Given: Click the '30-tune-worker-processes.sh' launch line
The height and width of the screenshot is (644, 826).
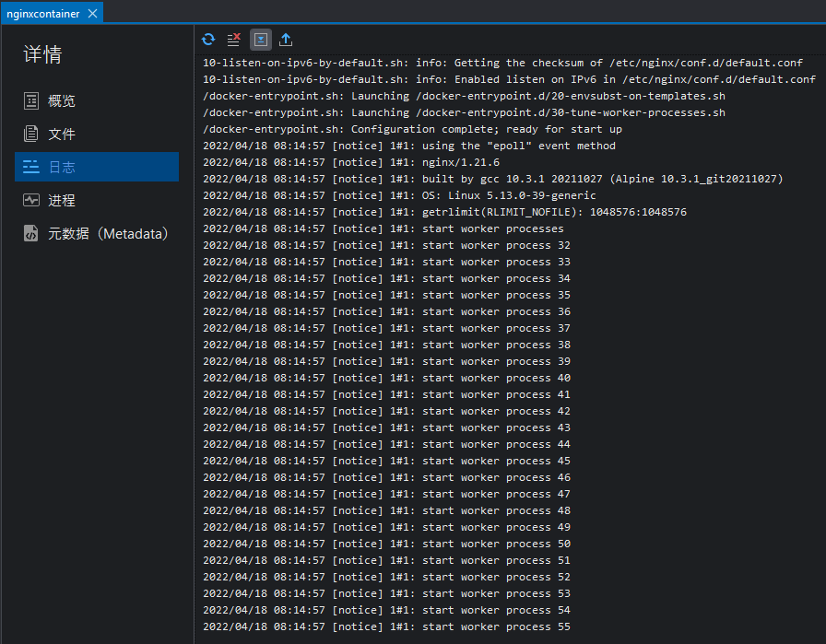Looking at the screenshot, I should pyautogui.click(x=464, y=112).
